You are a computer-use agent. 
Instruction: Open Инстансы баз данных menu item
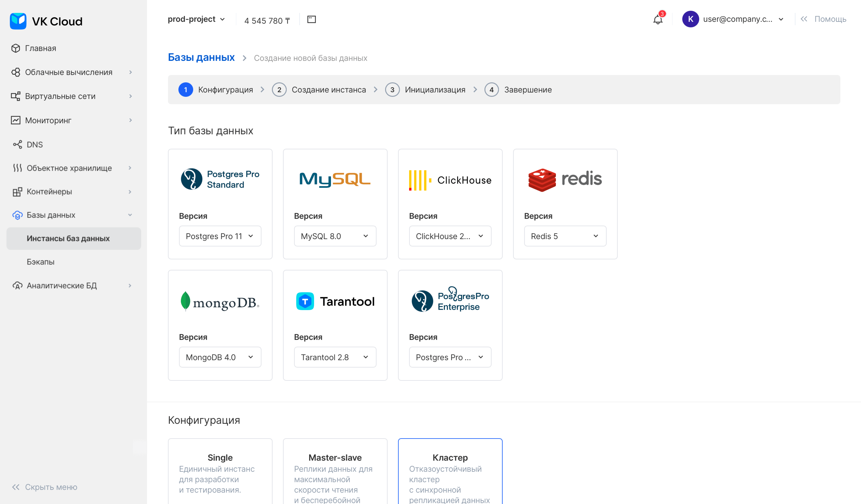coord(74,238)
